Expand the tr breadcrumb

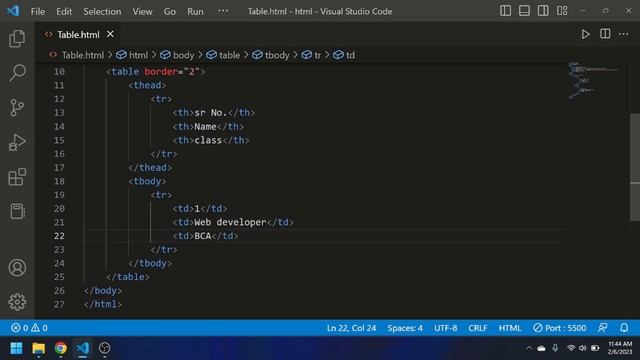311,55
